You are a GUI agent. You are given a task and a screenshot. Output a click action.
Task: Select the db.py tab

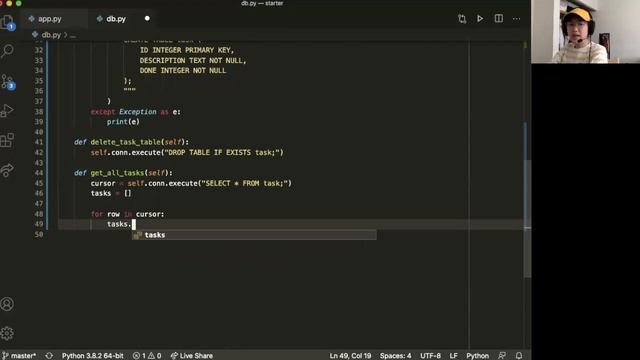tap(116, 19)
